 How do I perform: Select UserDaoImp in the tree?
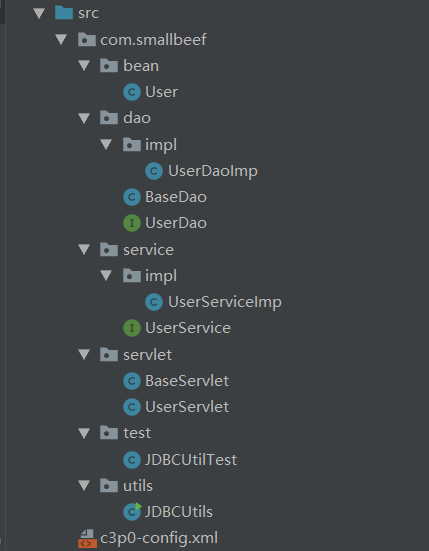click(x=213, y=171)
